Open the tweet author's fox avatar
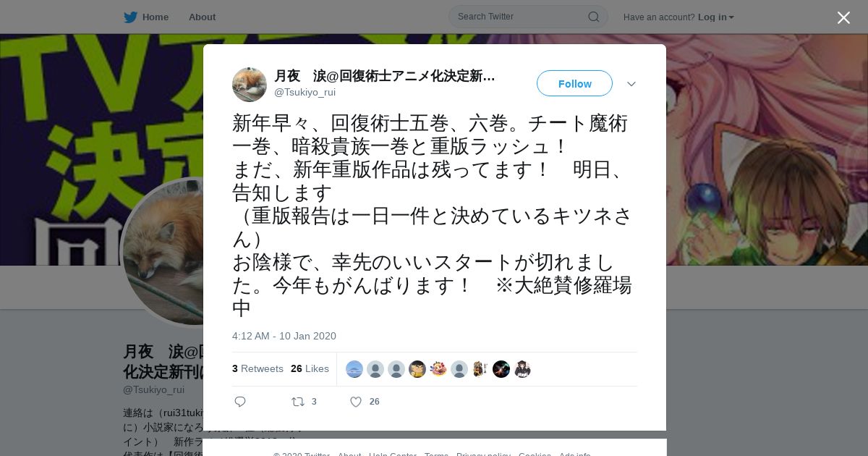This screenshot has width=868, height=456. tap(250, 84)
